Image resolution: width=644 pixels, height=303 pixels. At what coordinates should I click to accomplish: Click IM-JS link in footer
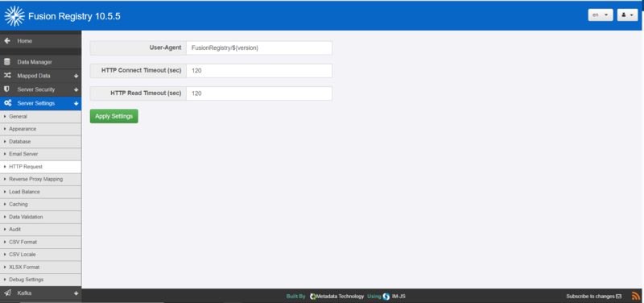coord(398,297)
